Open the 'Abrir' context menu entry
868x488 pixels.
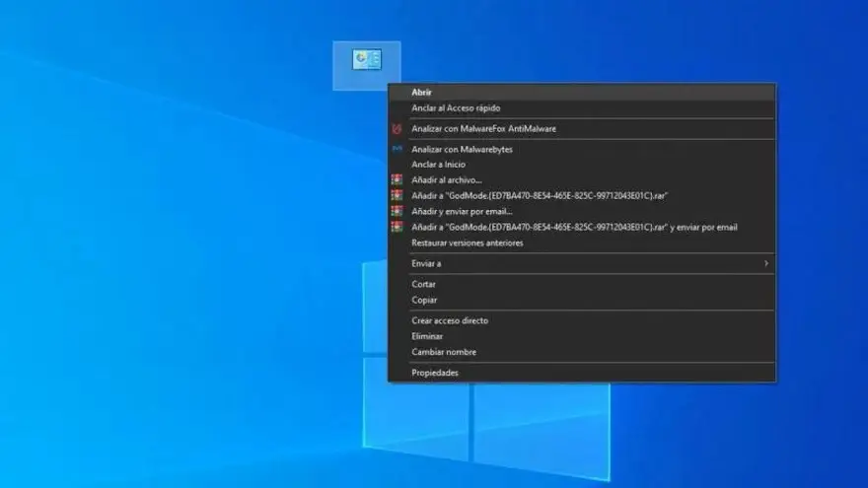click(582, 93)
